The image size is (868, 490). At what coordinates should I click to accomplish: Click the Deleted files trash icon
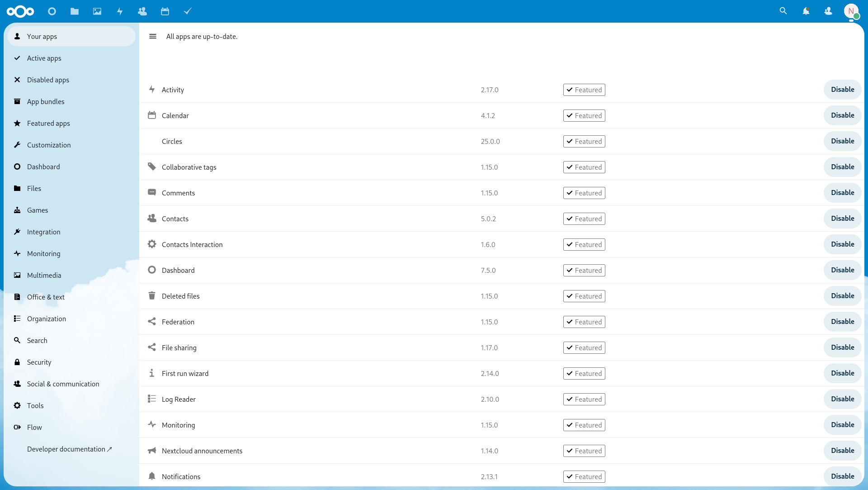click(x=152, y=296)
